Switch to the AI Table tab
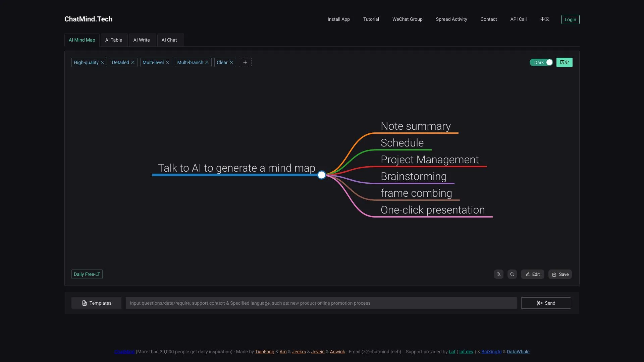The image size is (644, 362). (114, 40)
